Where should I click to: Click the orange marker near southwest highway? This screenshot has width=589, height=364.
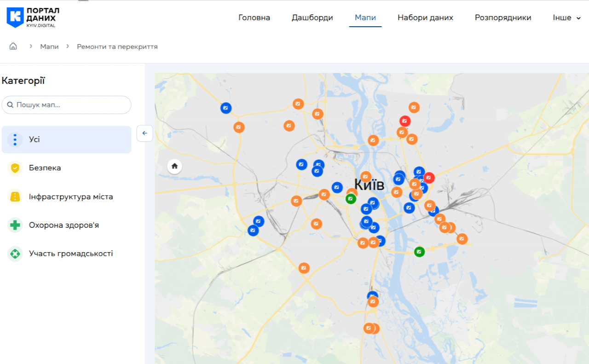pyautogui.click(x=304, y=268)
